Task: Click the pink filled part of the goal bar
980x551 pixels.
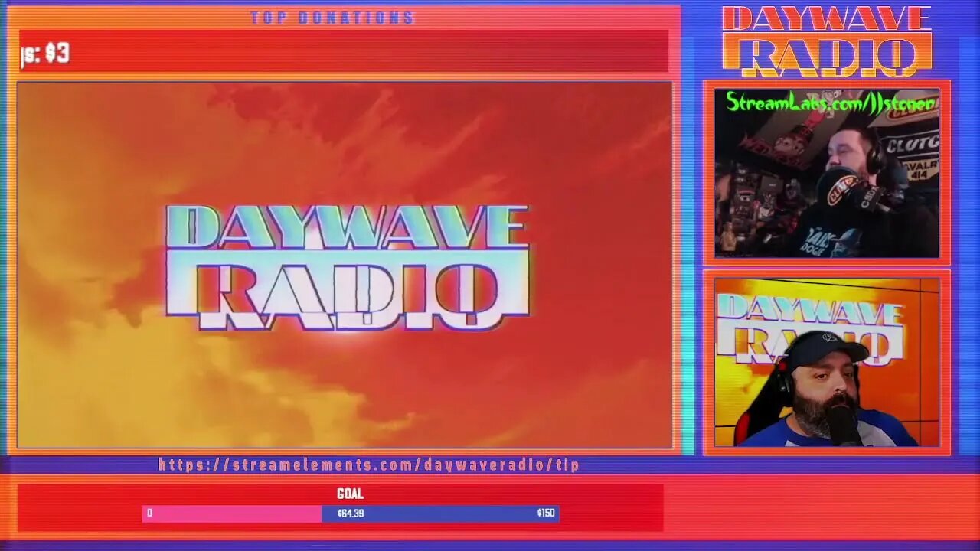Action: pyautogui.click(x=232, y=514)
